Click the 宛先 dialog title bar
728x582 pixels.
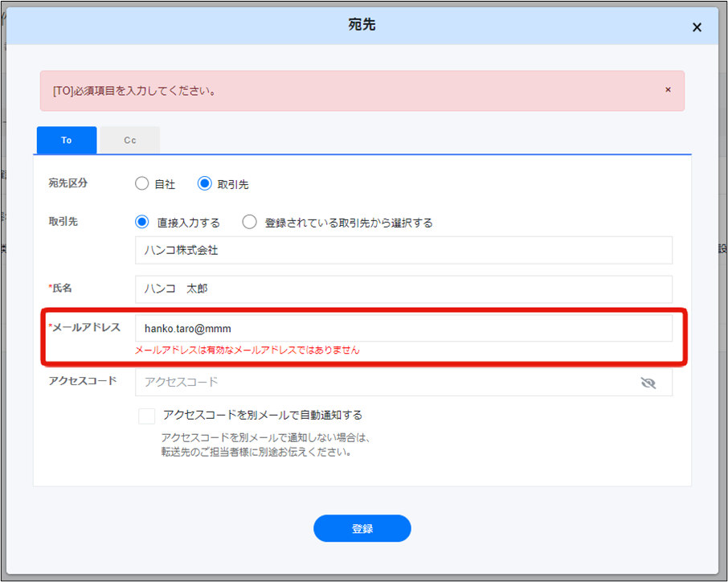[362, 26]
